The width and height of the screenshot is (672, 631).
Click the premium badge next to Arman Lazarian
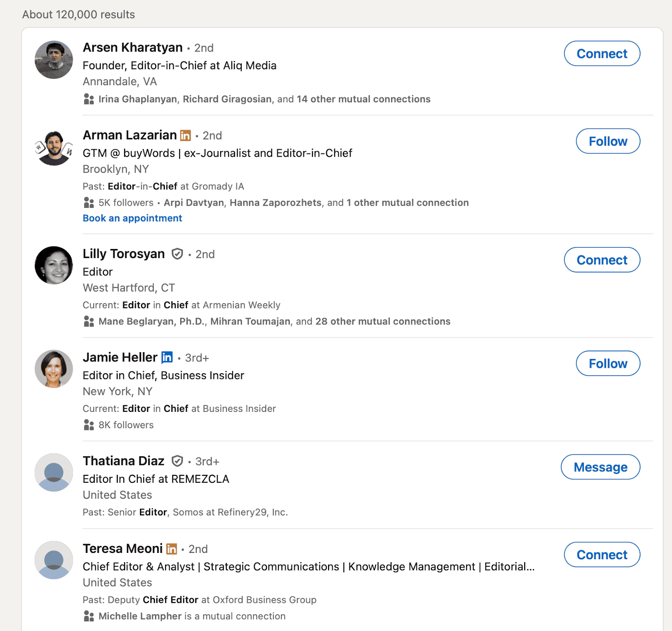(x=185, y=135)
